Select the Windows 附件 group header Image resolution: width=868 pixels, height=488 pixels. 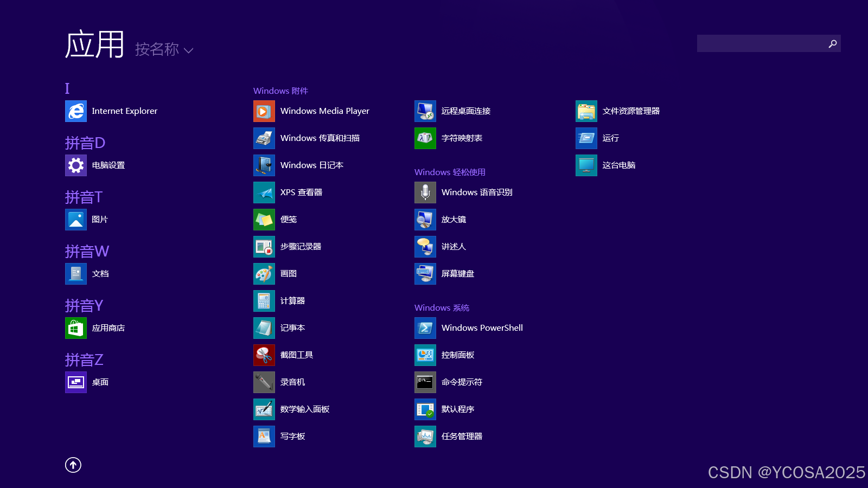[x=280, y=91]
